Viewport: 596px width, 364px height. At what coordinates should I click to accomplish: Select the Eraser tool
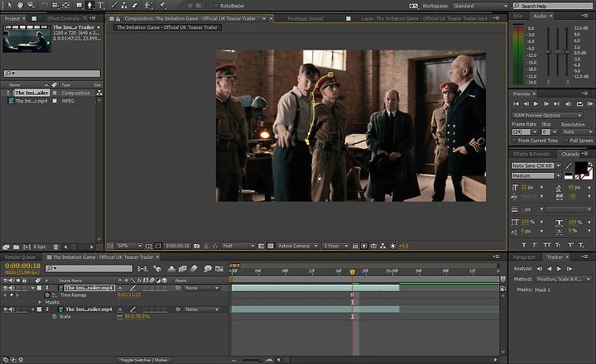coord(135,5)
